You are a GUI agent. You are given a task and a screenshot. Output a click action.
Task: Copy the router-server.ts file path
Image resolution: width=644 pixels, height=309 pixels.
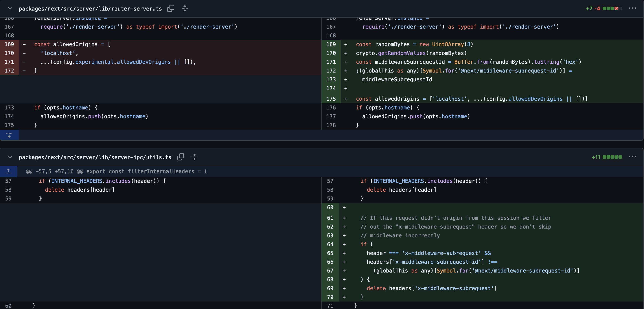[x=171, y=9]
